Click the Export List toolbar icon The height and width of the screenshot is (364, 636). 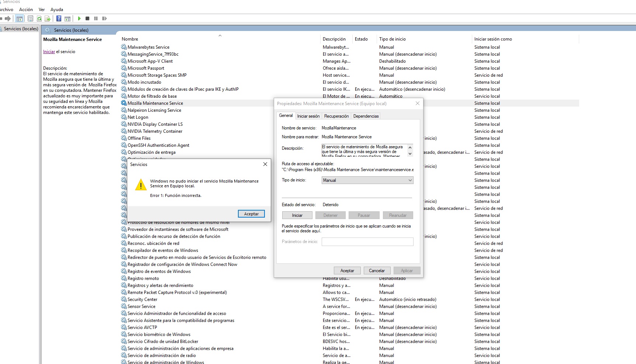[48, 18]
